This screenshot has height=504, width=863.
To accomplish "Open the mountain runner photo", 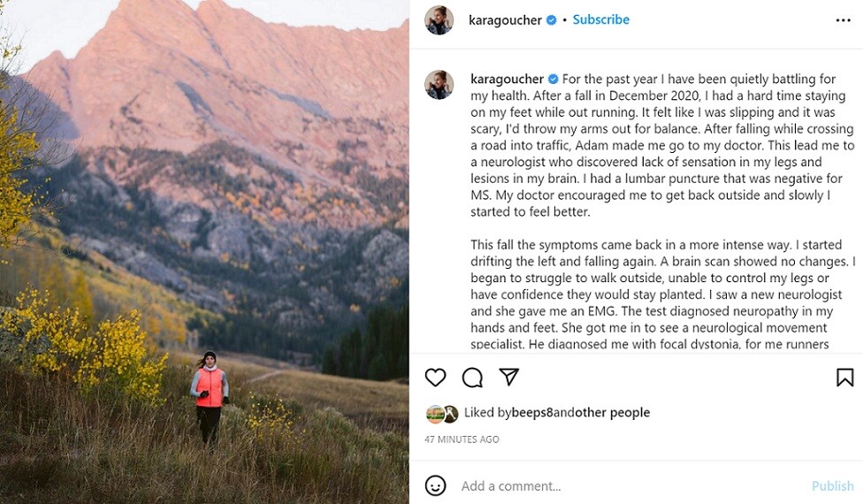I will click(x=204, y=252).
